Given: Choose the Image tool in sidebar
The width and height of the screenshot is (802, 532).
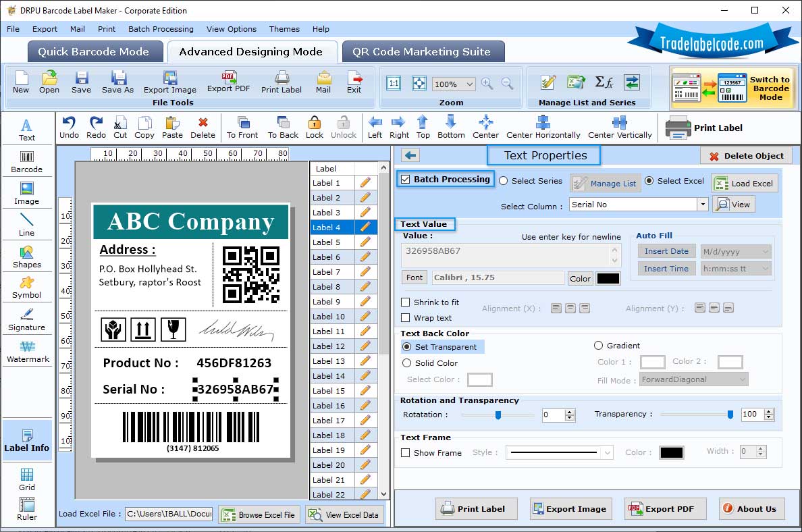Looking at the screenshot, I should [26, 194].
